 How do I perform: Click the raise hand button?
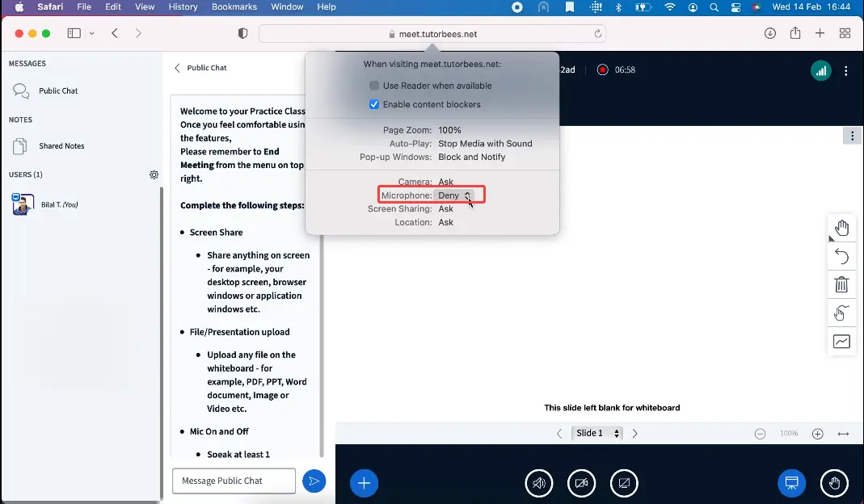tap(834, 483)
